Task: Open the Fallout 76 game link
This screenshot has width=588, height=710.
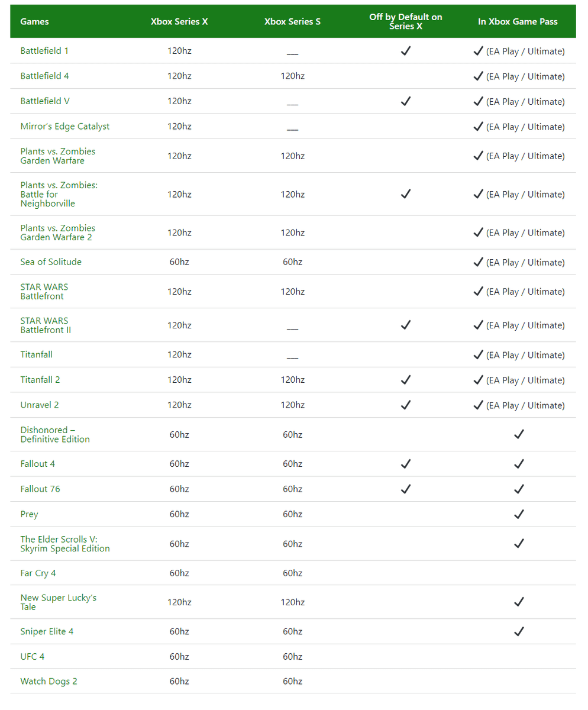Action: 40,489
